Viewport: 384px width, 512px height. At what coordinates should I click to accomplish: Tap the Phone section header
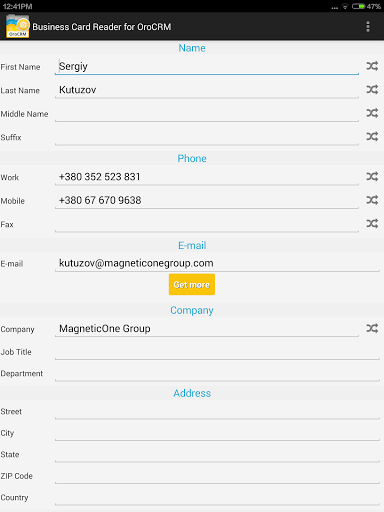[x=192, y=158]
